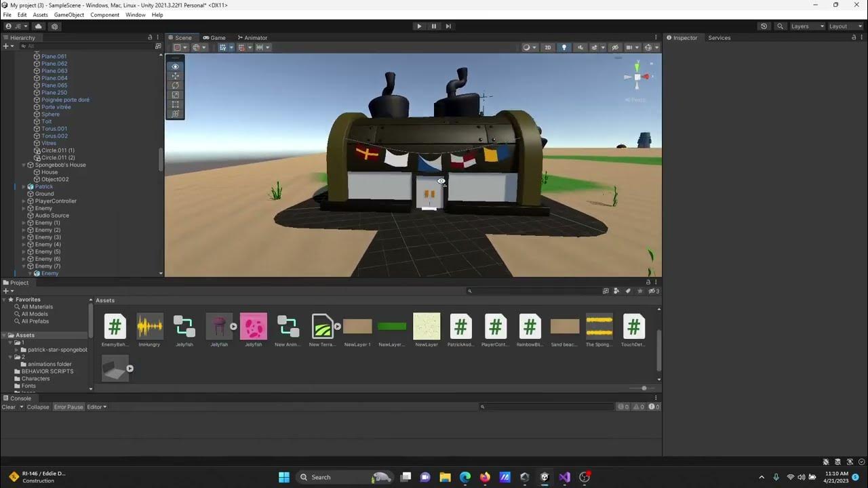Open the GameObject menu

[69, 15]
